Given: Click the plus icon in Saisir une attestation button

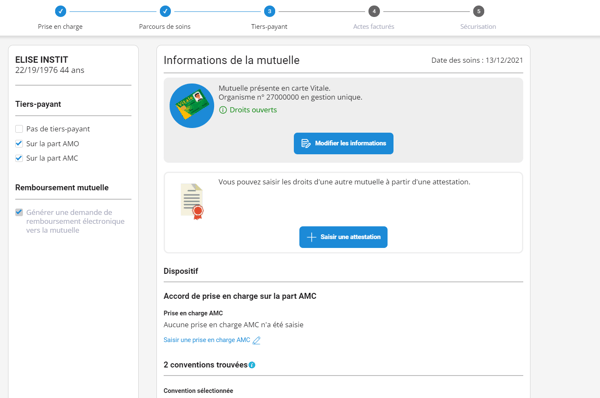Looking at the screenshot, I should [x=311, y=237].
